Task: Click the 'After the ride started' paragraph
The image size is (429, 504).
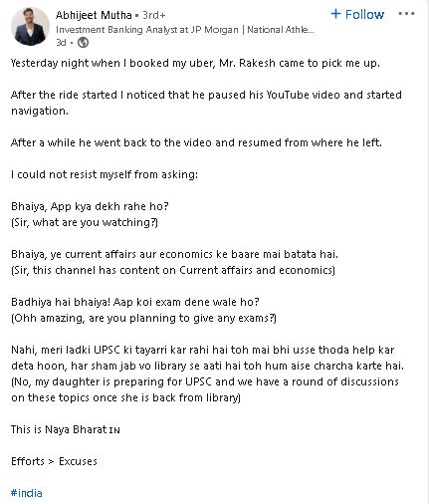Action: click(206, 103)
